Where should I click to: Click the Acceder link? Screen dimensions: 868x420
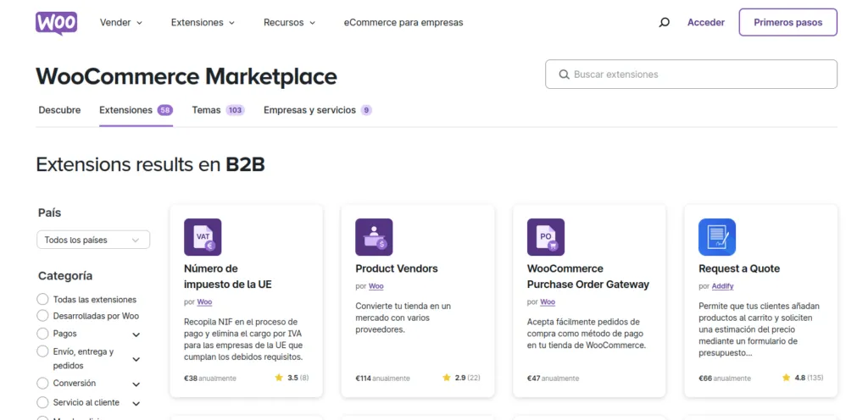coord(706,23)
